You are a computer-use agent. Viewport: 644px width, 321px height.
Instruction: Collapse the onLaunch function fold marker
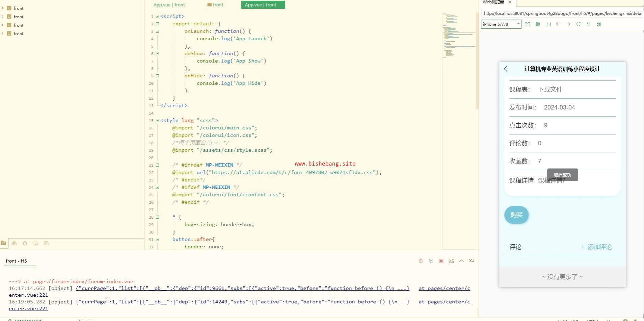tap(157, 31)
